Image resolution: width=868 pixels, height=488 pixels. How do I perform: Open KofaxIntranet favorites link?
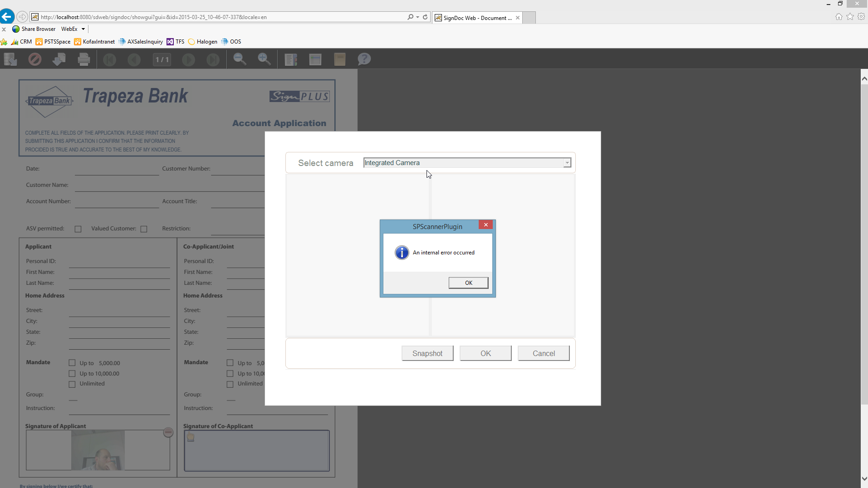(94, 42)
